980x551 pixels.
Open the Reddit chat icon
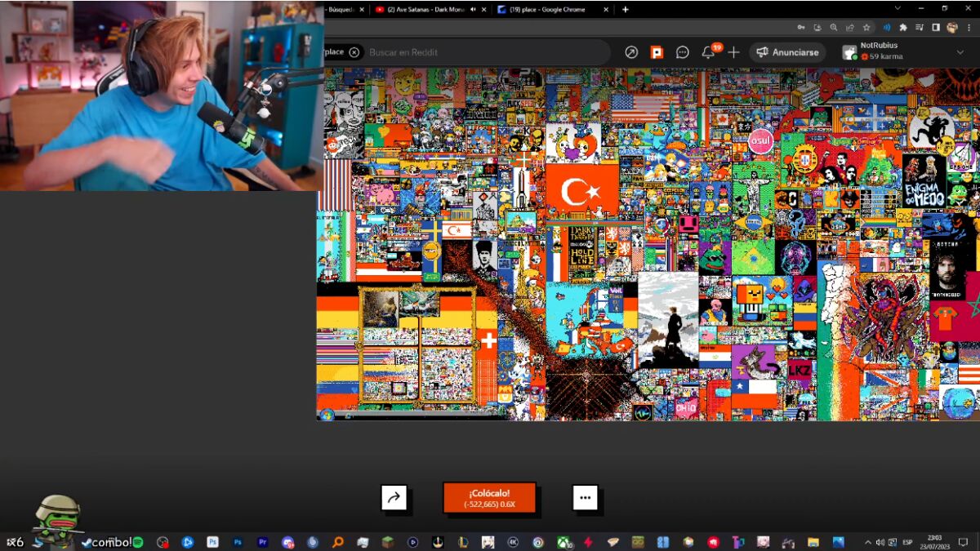[x=683, y=52]
